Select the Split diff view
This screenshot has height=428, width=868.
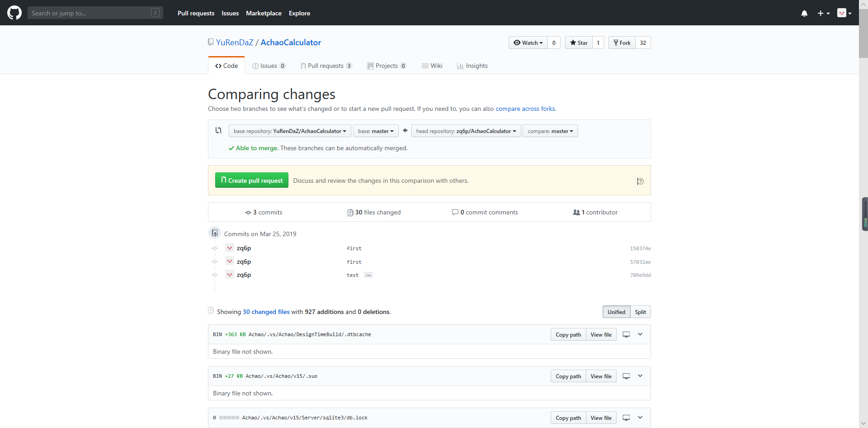click(x=640, y=312)
